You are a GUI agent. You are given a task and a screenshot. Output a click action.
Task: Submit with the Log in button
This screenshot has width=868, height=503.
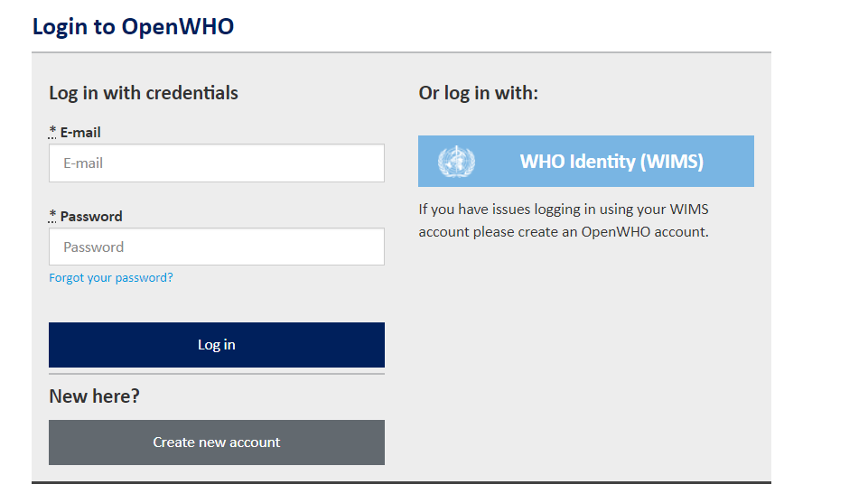(x=217, y=345)
